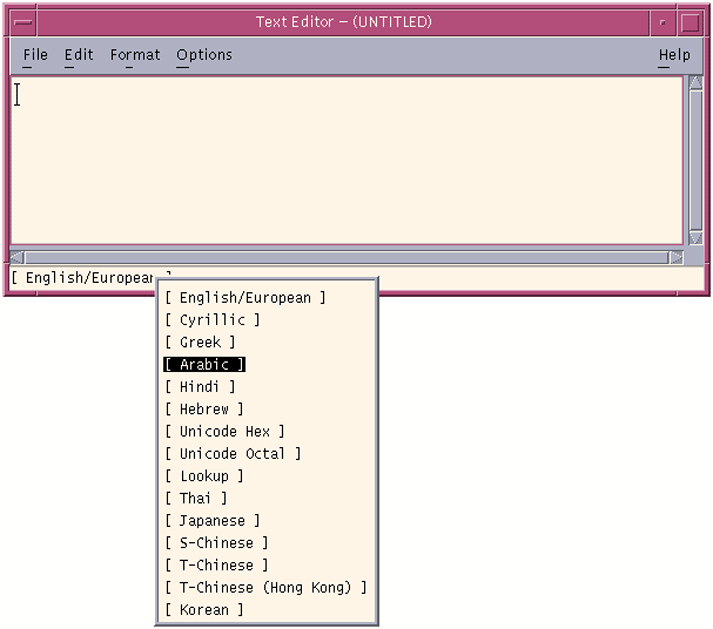713x629 pixels.
Task: Select Arabic from the input mode list
Action: click(204, 365)
